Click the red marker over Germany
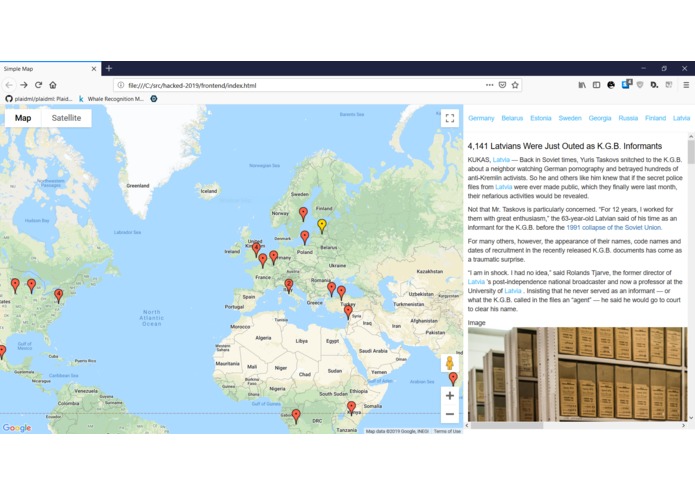695x494 pixels. coord(273,257)
